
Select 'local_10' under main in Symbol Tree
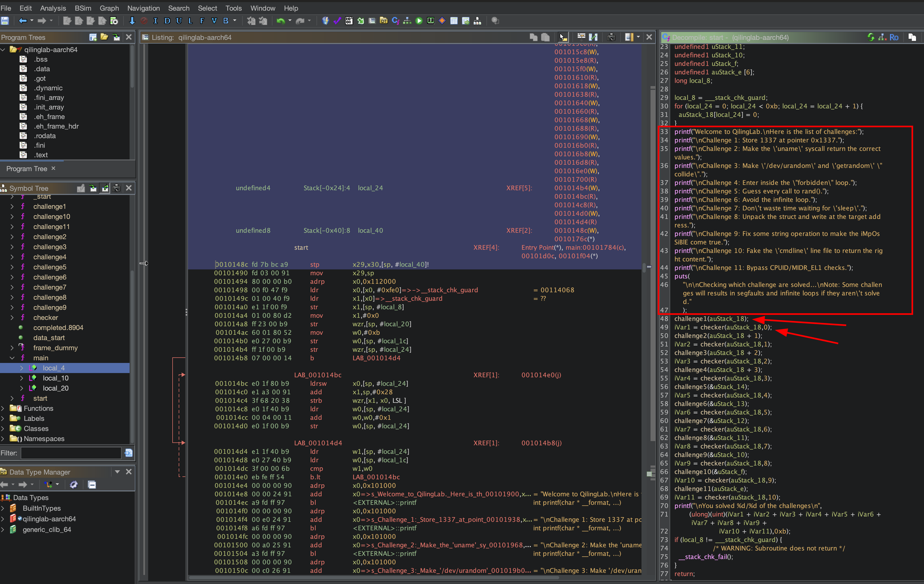click(56, 378)
